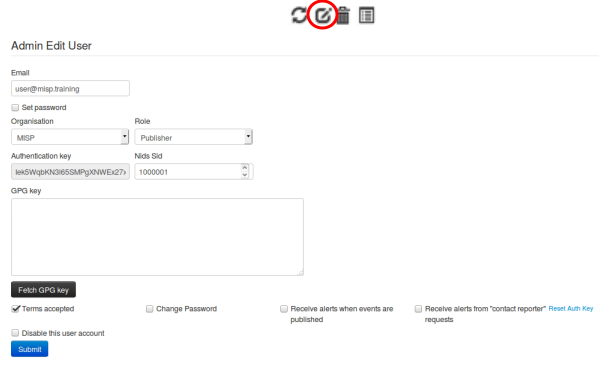Click the GPG key label
The height and width of the screenshot is (365, 604).
pos(26,191)
